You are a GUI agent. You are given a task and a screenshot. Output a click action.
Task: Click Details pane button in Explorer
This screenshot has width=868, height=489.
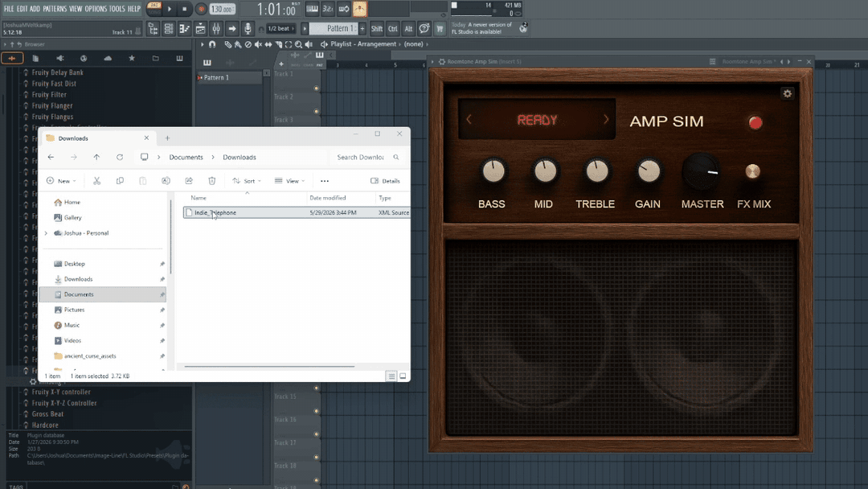pos(385,181)
